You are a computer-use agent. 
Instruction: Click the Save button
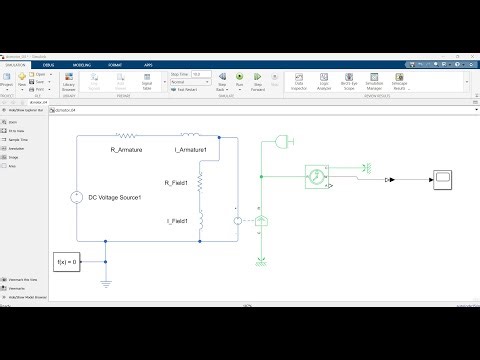37,82
